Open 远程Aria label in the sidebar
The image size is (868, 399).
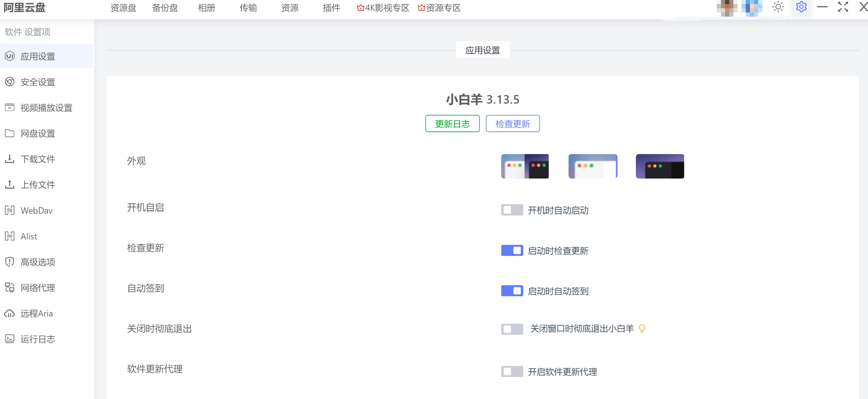(37, 313)
